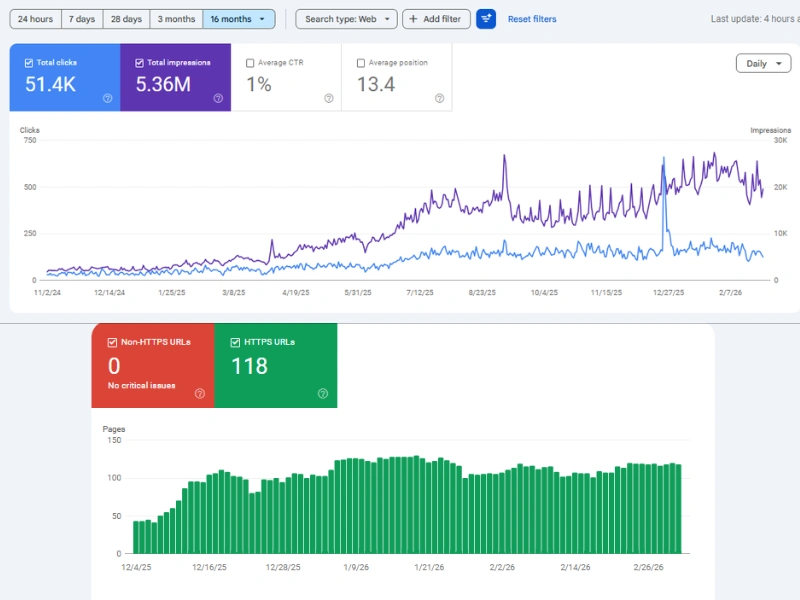The width and height of the screenshot is (800, 600).
Task: Uncheck the Total clicks checkbox
Action: [x=28, y=63]
